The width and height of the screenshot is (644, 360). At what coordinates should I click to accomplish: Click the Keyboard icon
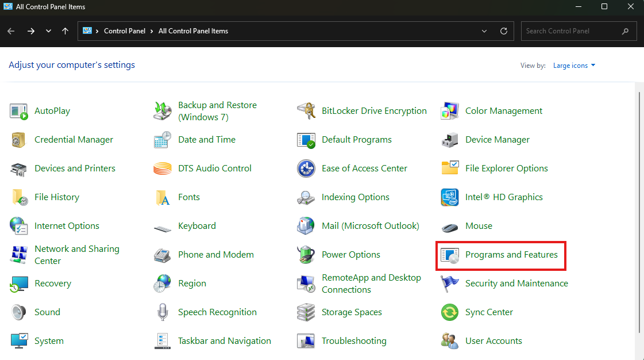point(162,228)
